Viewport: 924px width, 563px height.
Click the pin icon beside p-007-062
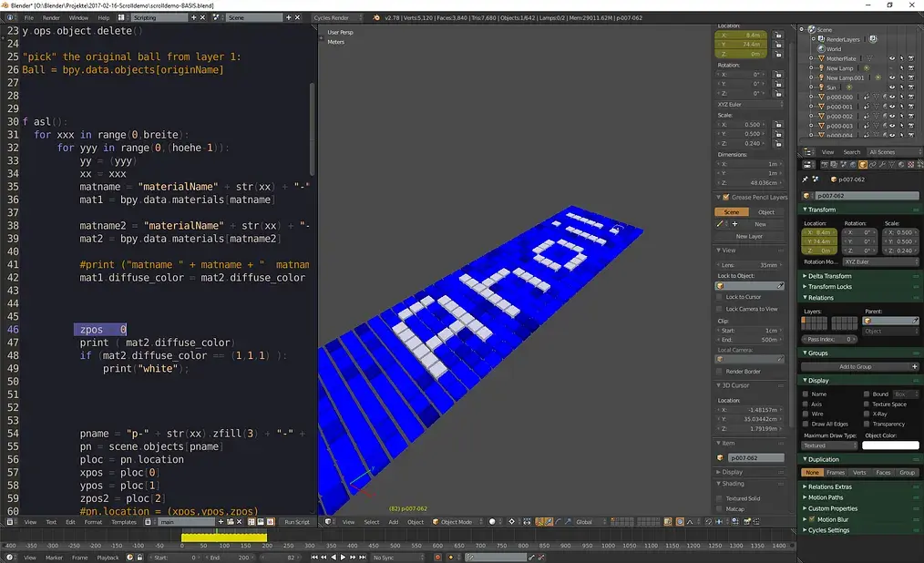point(805,179)
